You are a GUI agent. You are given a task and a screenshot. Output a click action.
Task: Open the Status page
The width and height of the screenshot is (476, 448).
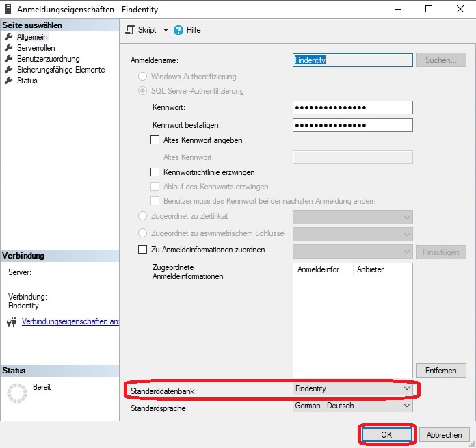click(27, 81)
